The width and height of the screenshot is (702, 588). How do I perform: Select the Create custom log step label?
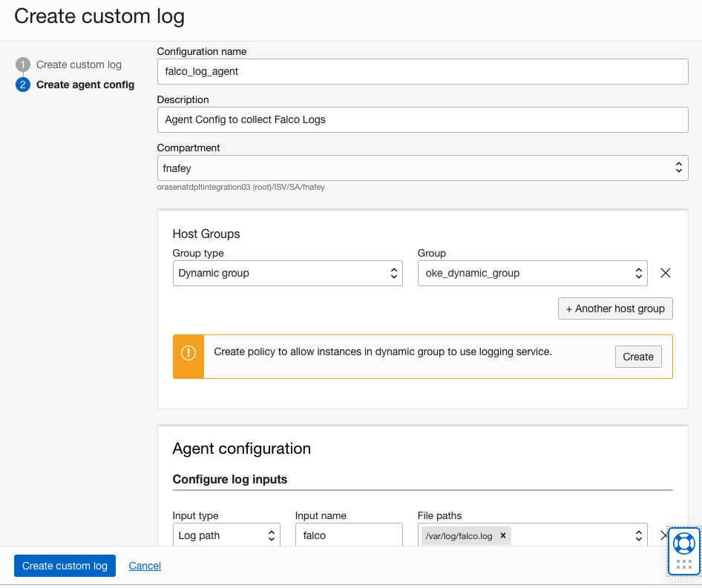tap(78, 65)
